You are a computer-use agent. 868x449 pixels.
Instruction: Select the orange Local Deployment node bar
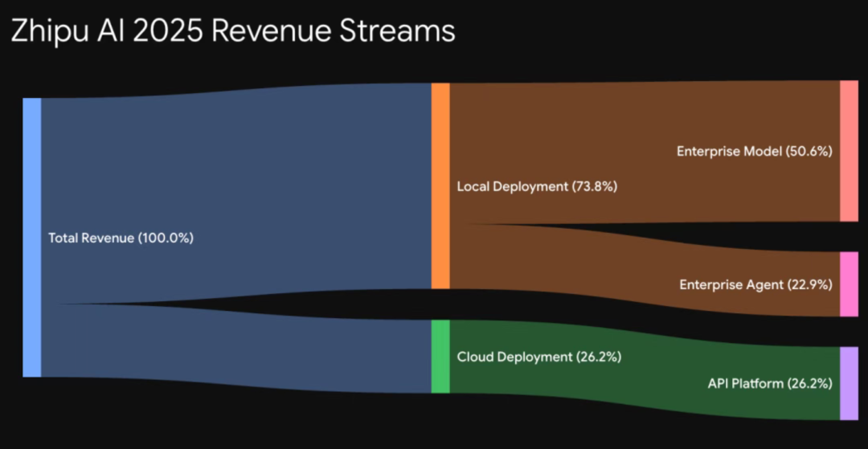[x=440, y=186]
